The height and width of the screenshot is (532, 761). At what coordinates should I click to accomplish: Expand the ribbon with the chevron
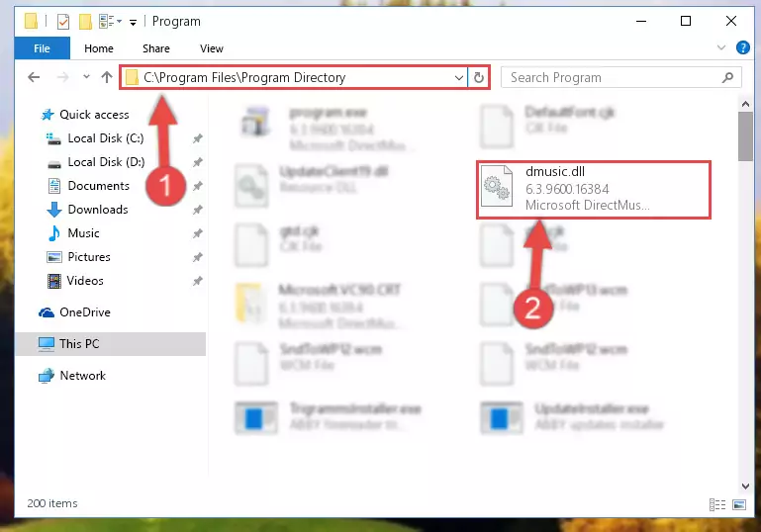pyautogui.click(x=721, y=47)
